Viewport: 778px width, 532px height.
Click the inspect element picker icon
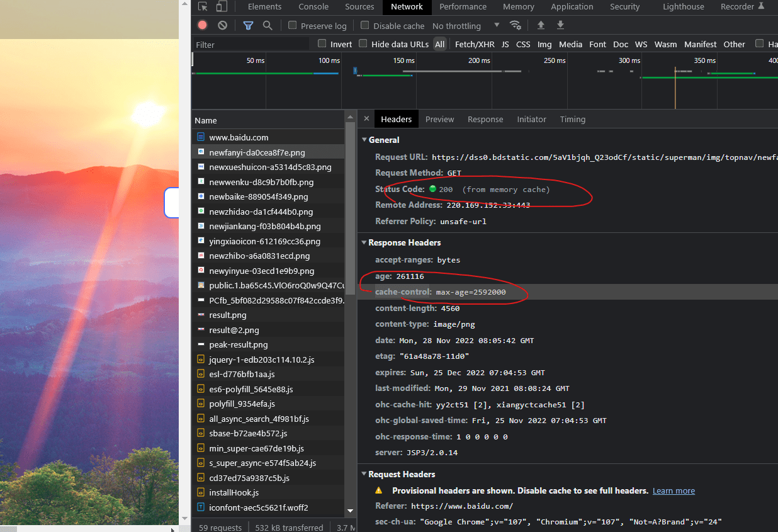click(x=203, y=7)
